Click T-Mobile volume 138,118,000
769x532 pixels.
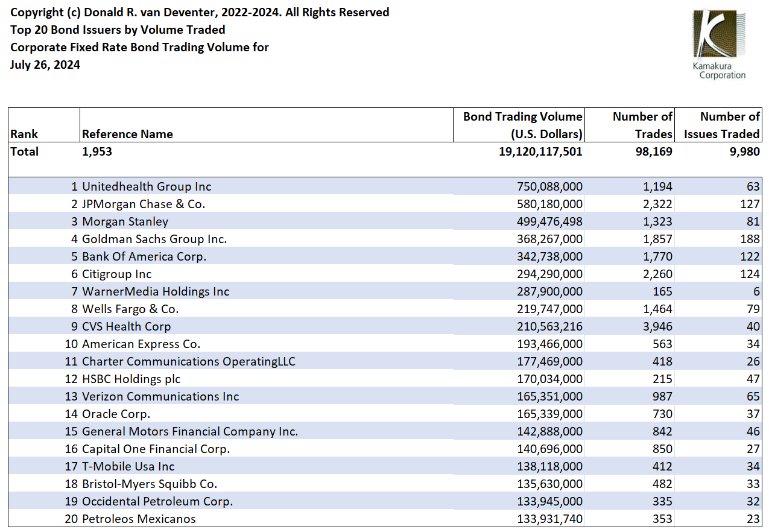[x=550, y=466]
